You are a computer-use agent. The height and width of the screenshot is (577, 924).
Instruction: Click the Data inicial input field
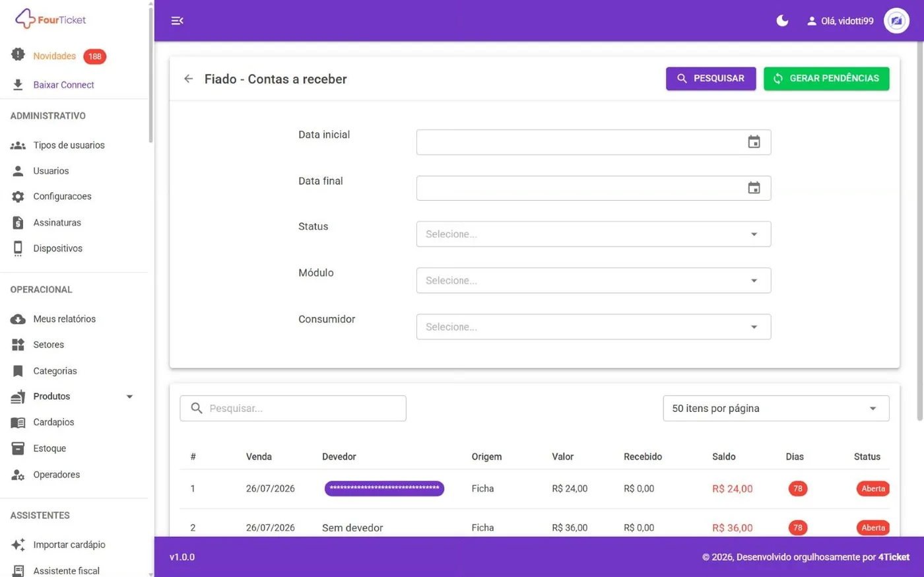pyautogui.click(x=593, y=142)
